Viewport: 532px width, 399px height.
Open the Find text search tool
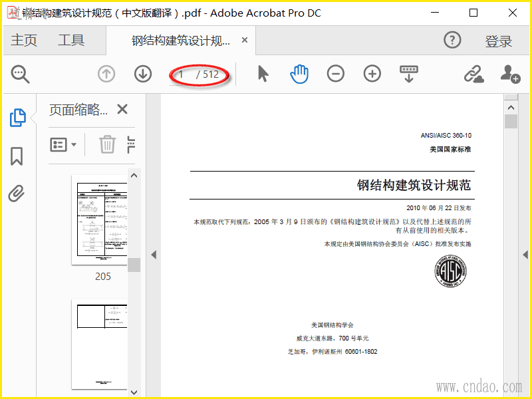click(x=20, y=74)
